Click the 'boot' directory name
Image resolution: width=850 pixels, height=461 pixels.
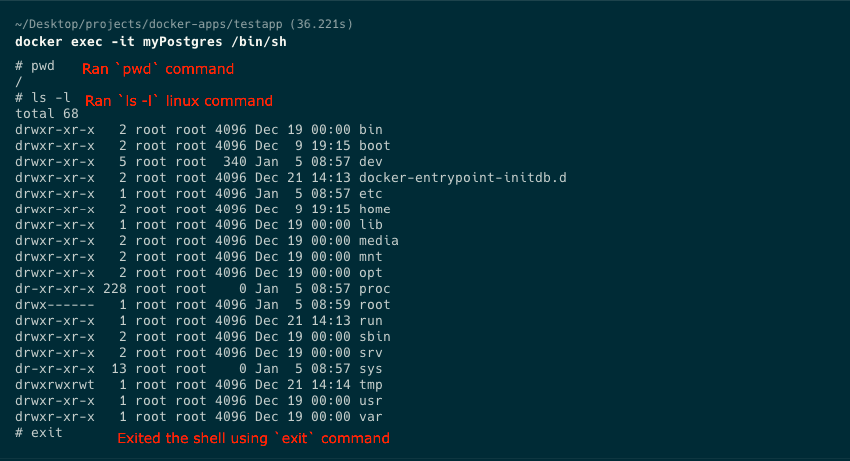[374, 146]
